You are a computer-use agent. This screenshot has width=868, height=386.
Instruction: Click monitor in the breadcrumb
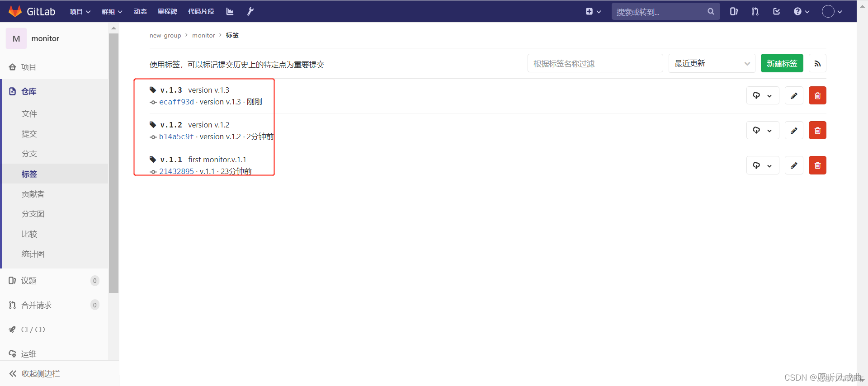pos(204,35)
